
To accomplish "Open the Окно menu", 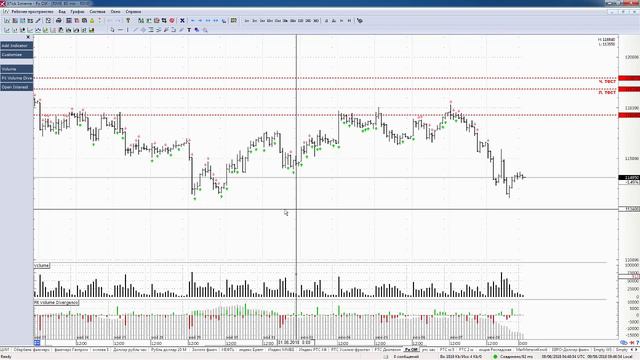I will point(116,12).
